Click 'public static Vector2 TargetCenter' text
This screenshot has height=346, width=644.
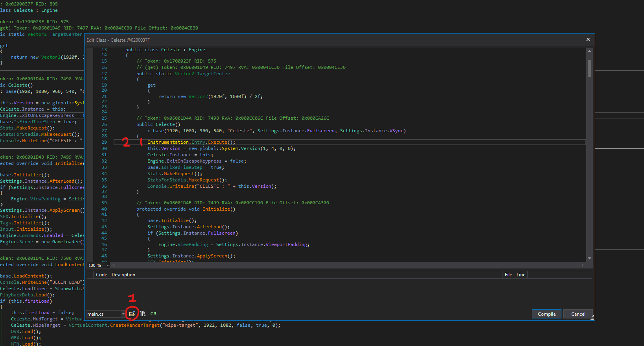point(183,74)
